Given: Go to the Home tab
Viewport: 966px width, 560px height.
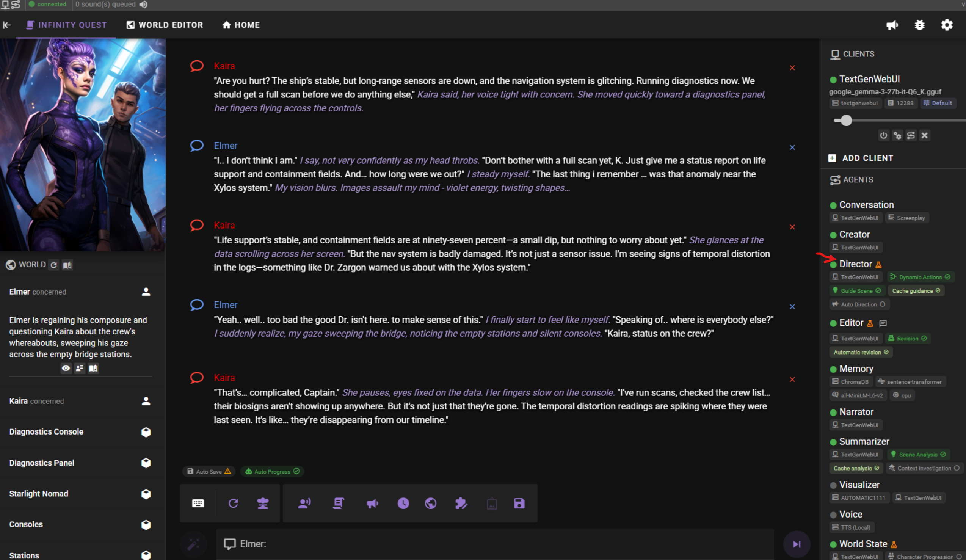Looking at the screenshot, I should pos(241,25).
